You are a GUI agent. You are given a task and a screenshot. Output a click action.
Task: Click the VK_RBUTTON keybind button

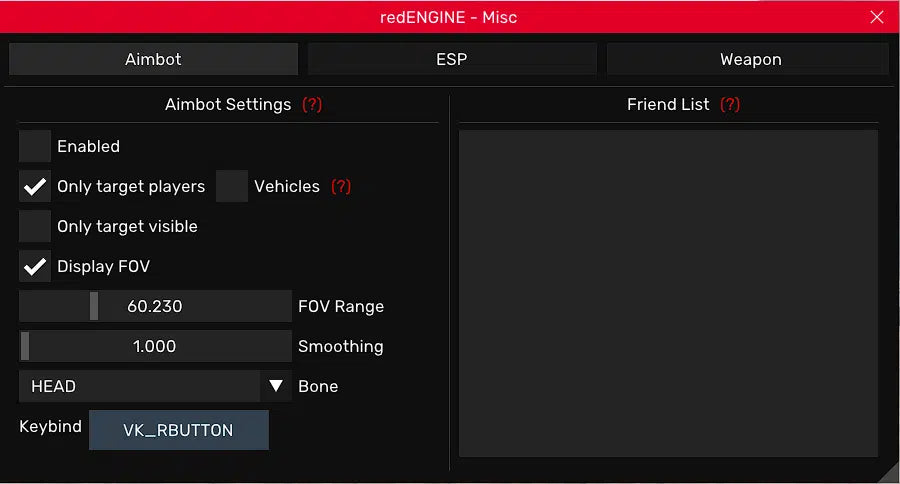(178, 430)
